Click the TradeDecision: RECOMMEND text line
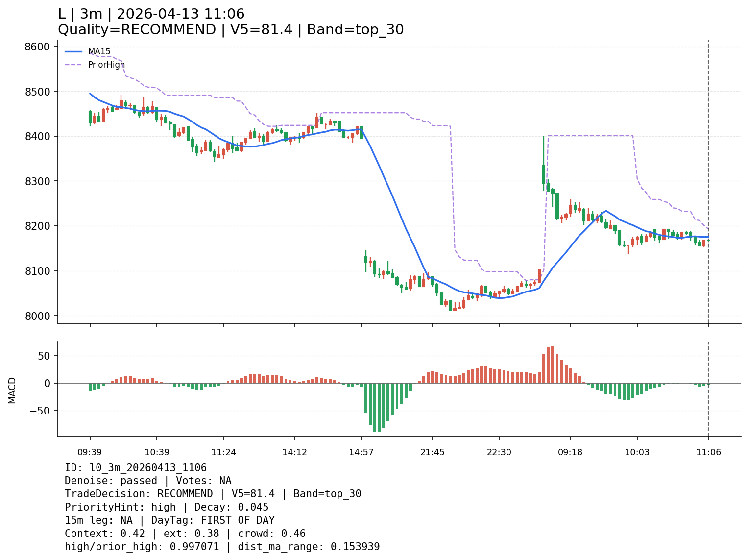The image size is (748, 560). click(x=213, y=494)
